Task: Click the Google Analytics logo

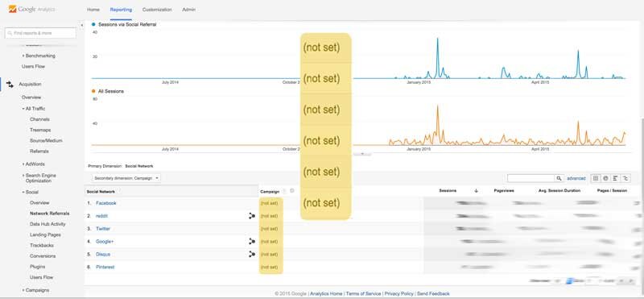Action: click(31, 9)
